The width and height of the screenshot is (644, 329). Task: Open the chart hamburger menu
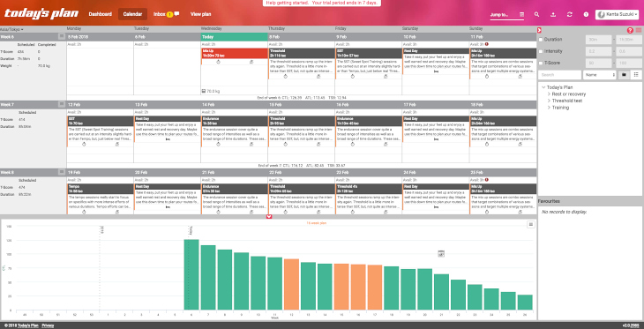(x=531, y=224)
